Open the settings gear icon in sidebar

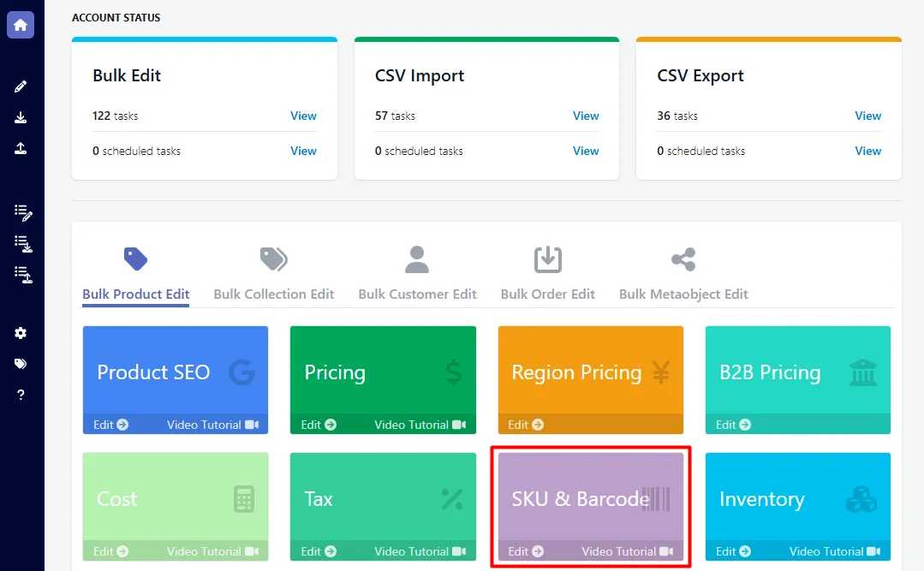pos(21,333)
